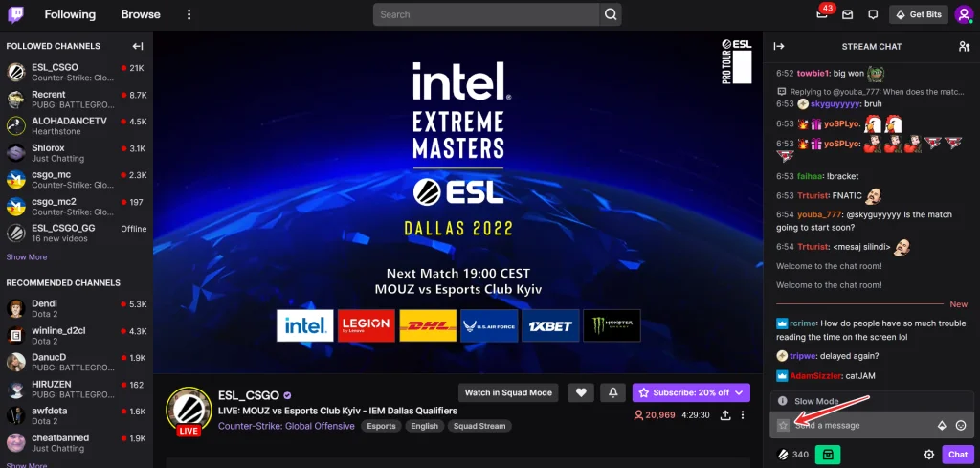Viewport: 980px width, 468px height.
Task: Open whispers speech bubble icon
Action: (x=873, y=14)
